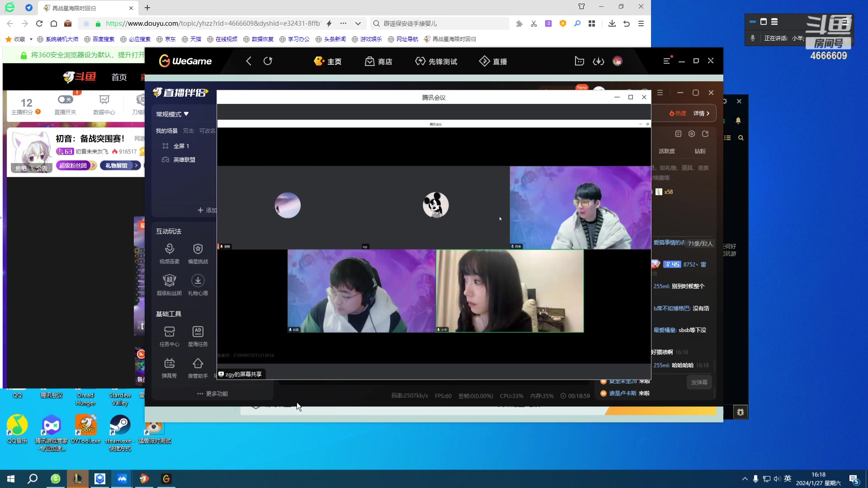Open 房管助手 room manager assistant
The image size is (868, 488).
[198, 364]
